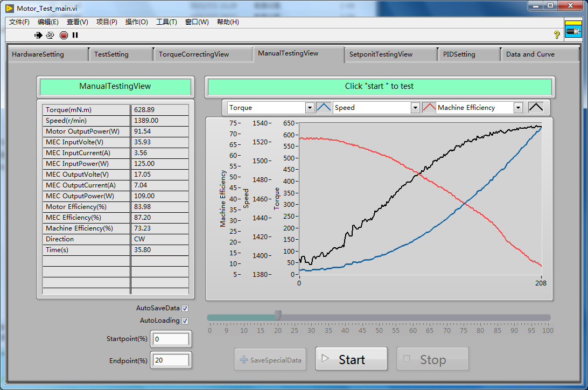Click the red Abort Execution icon
This screenshot has width=588, height=390.
coord(64,35)
